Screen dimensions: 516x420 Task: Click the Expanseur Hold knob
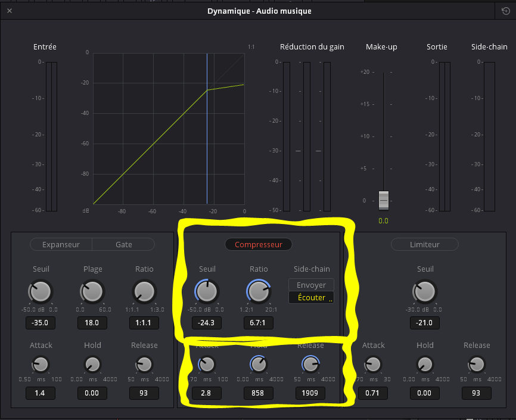pos(92,365)
